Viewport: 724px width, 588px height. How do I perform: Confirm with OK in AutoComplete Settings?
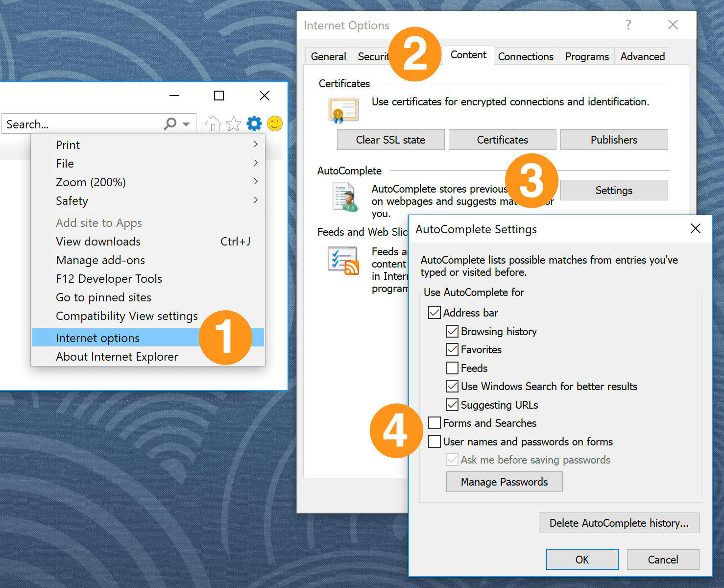[x=582, y=560]
